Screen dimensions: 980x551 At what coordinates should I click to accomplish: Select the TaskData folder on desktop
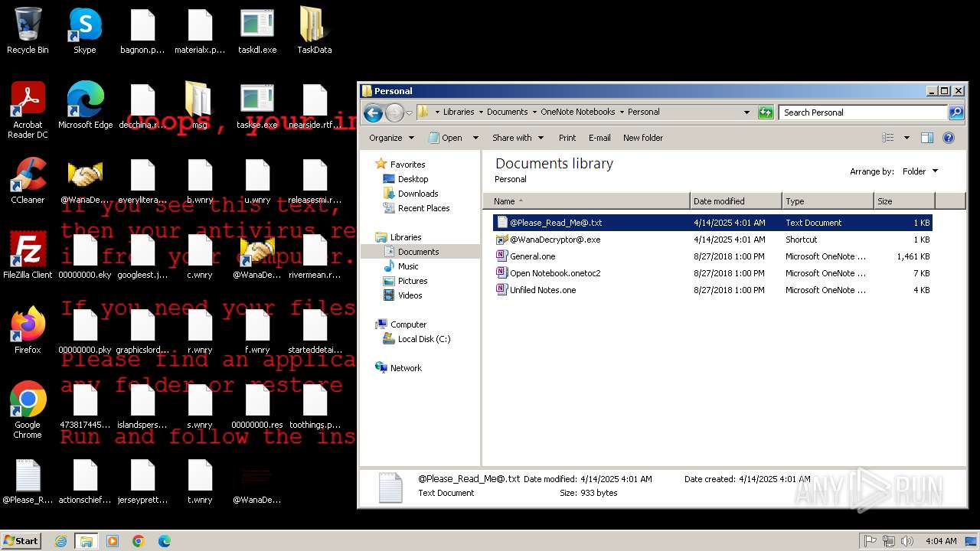pyautogui.click(x=315, y=31)
